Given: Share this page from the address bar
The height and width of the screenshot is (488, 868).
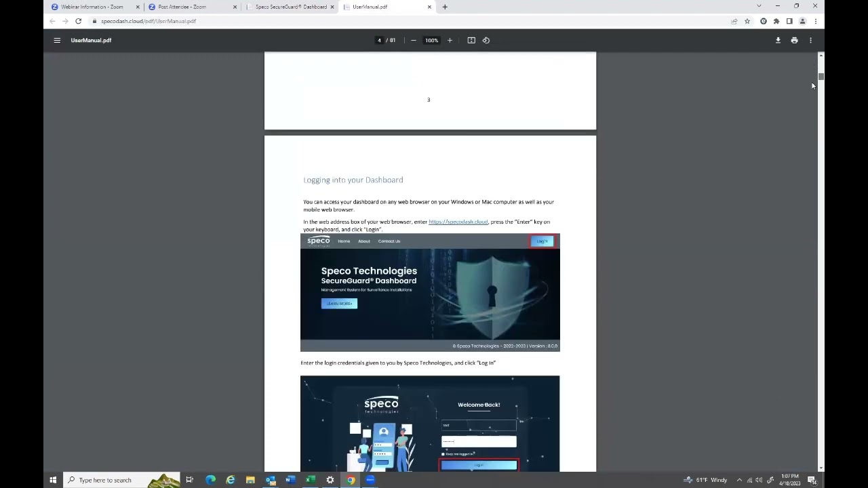Looking at the screenshot, I should tap(734, 21).
